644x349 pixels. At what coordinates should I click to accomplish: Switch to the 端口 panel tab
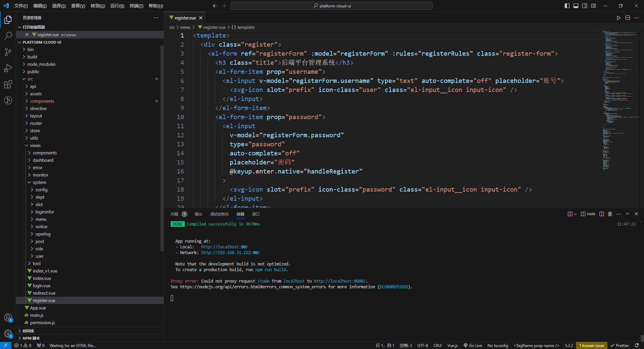click(256, 214)
